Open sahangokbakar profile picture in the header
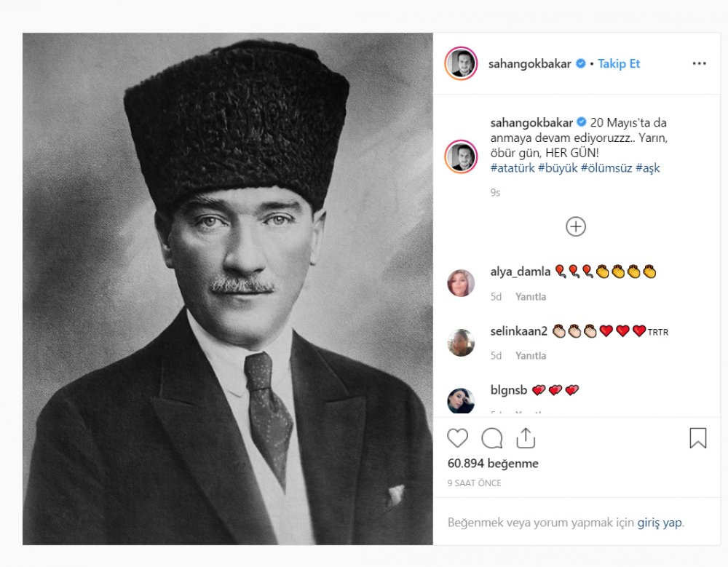728x567 pixels. [x=461, y=63]
